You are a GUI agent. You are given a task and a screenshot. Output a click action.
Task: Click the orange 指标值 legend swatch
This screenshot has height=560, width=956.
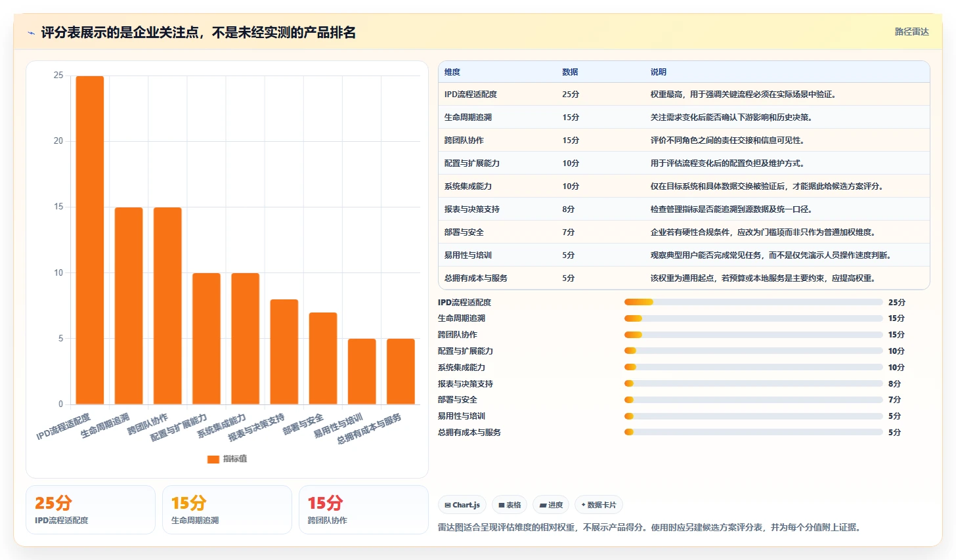click(x=213, y=459)
